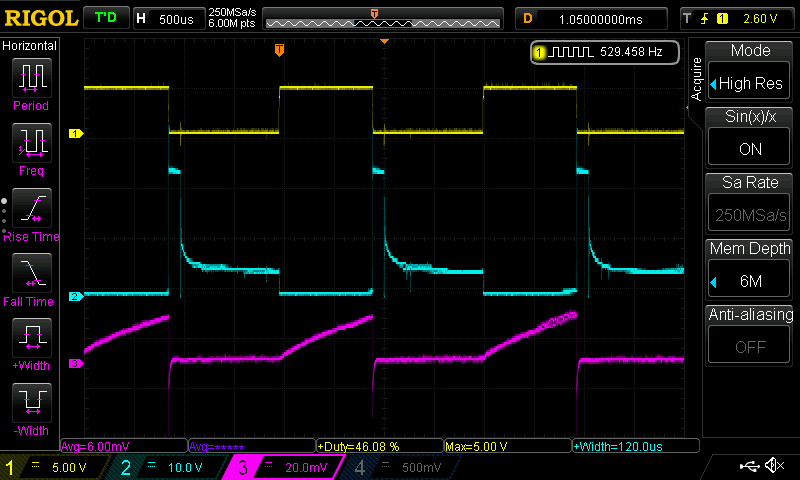Click the USB connection status icon

point(750,466)
